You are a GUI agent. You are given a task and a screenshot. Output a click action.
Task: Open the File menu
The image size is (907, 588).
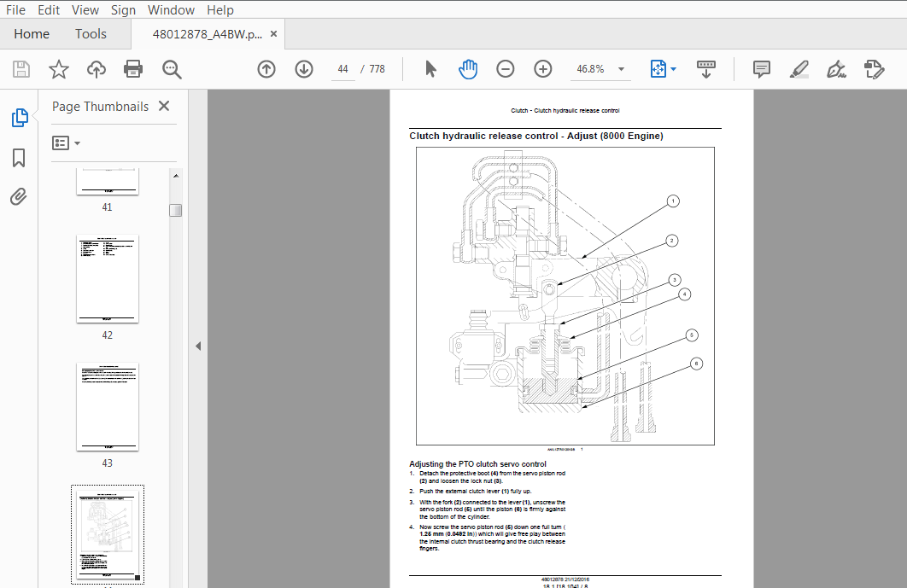(15, 10)
